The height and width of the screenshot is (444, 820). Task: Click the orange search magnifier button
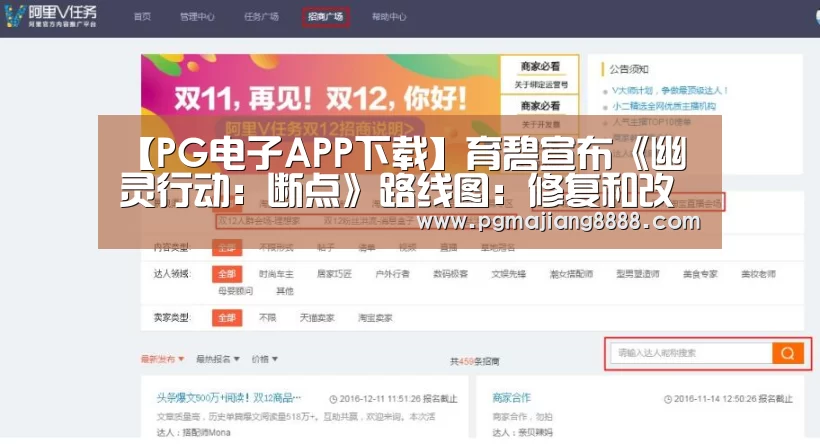[x=788, y=353]
